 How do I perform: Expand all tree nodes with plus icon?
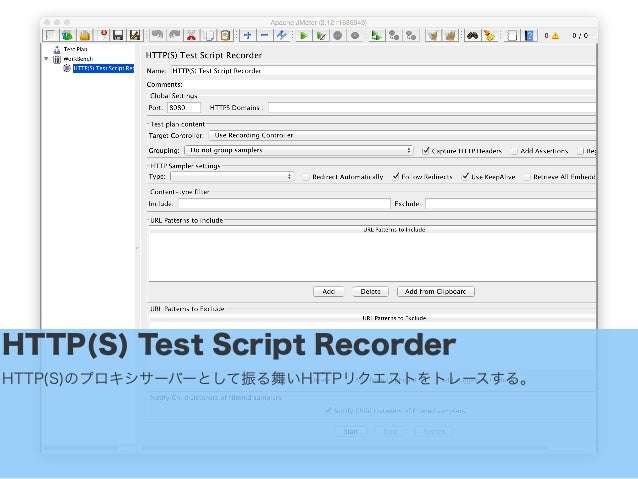pyautogui.click(x=247, y=35)
